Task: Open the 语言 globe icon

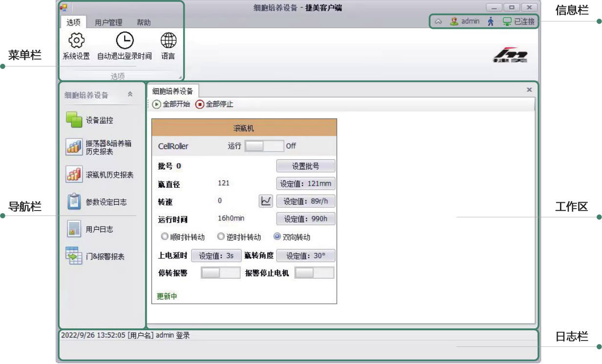Action: coord(168,40)
